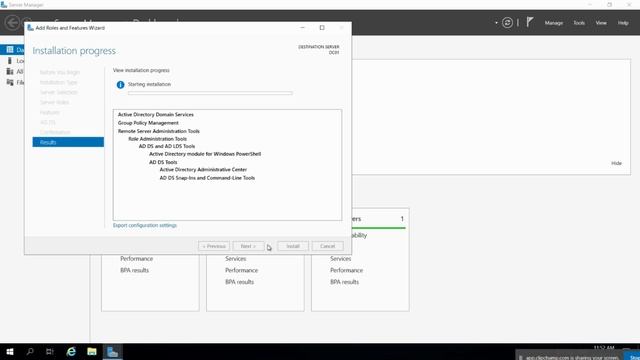
Task: Click the installation progress bar
Action: (x=210, y=93)
